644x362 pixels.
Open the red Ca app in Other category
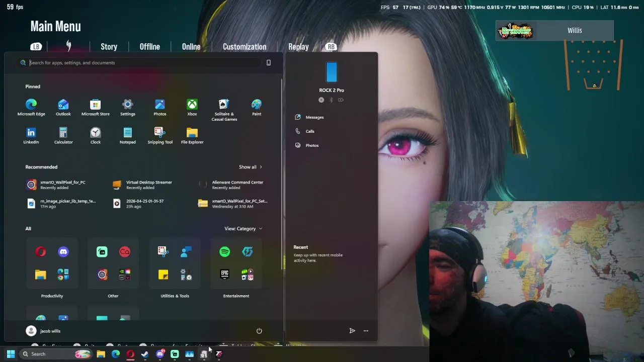point(125,252)
